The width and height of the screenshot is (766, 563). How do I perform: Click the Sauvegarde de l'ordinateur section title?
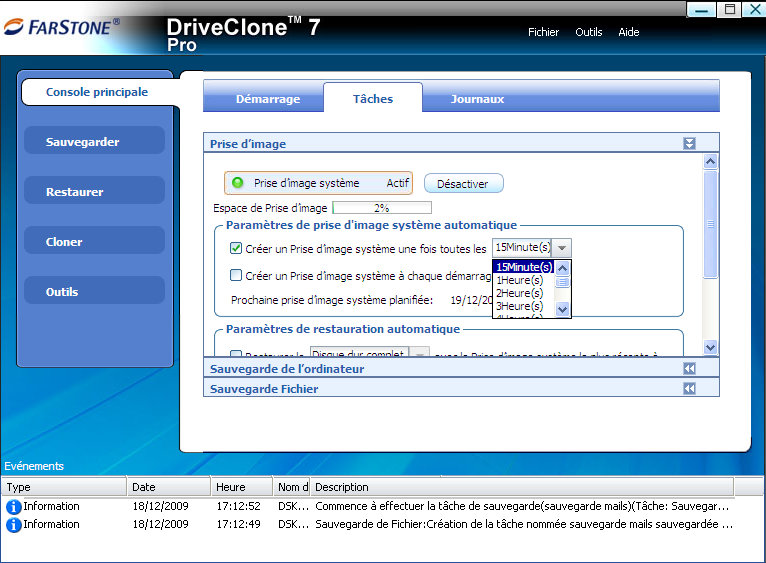(287, 369)
